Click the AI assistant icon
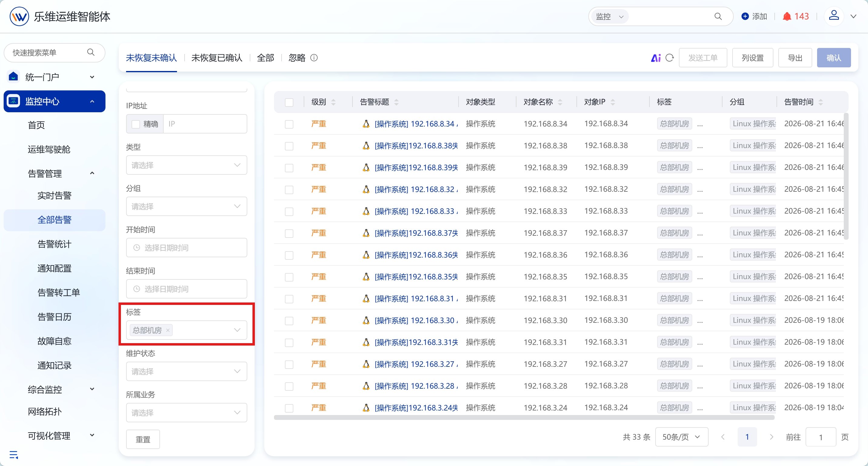868x466 pixels. [x=655, y=58]
